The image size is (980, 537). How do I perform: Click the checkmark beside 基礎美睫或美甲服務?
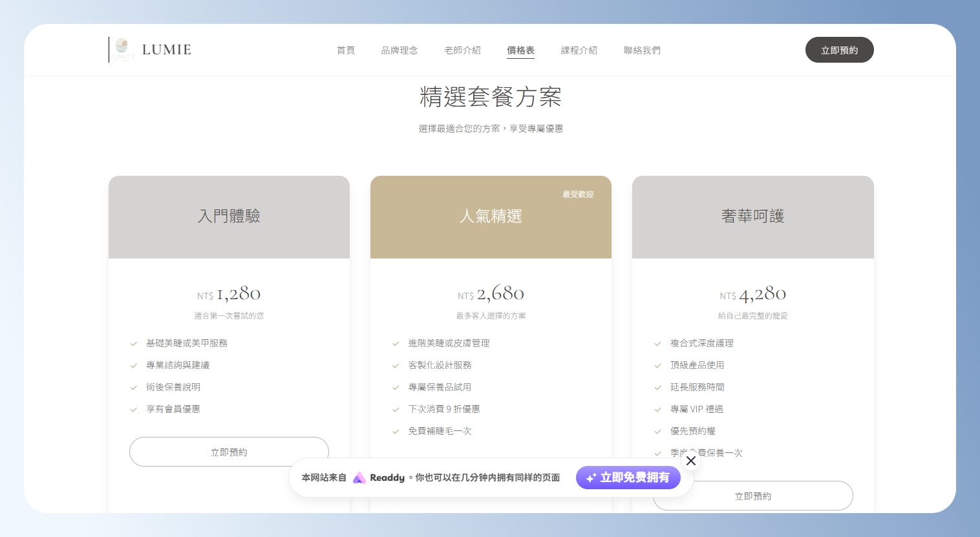[134, 344]
